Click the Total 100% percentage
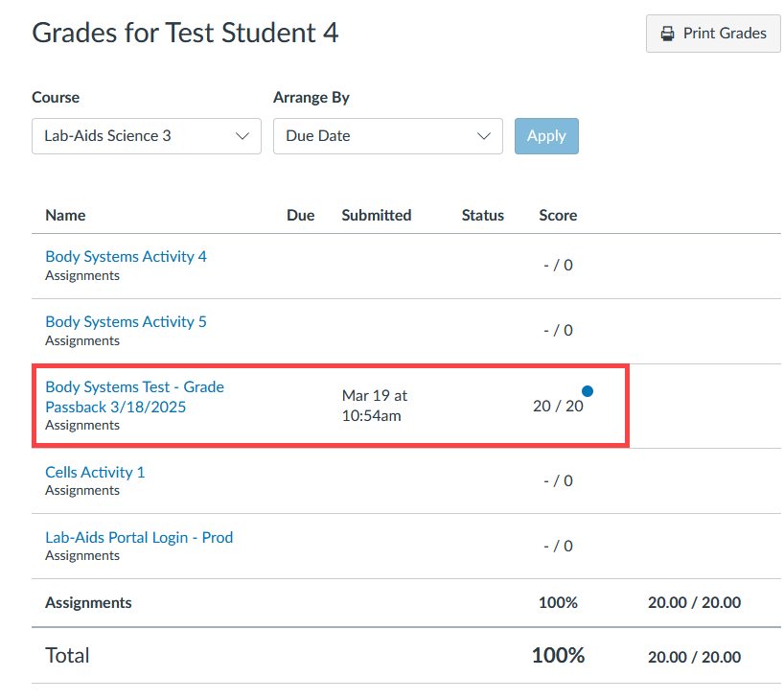Screen dimensions: 784x700 click(x=558, y=656)
